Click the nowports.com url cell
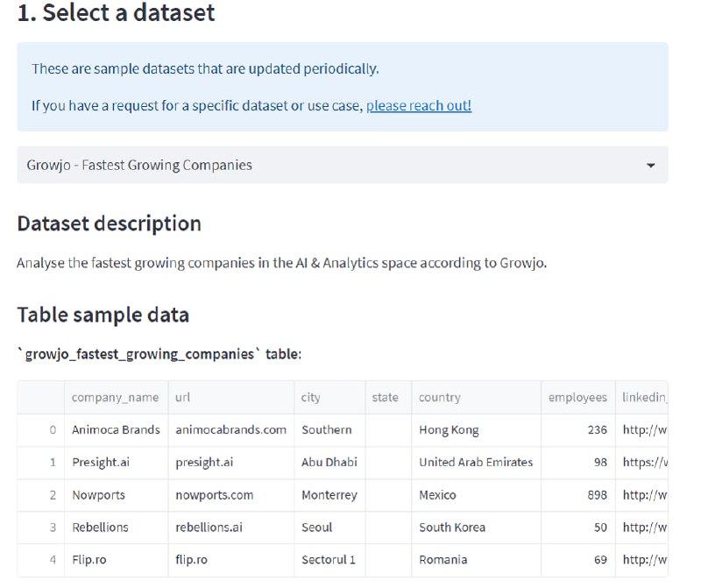 coord(231,495)
